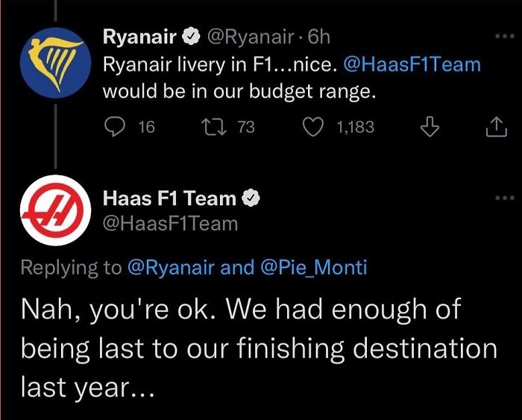Click the Haas F1 Team display name
522x420 pixels.
pos(169,198)
